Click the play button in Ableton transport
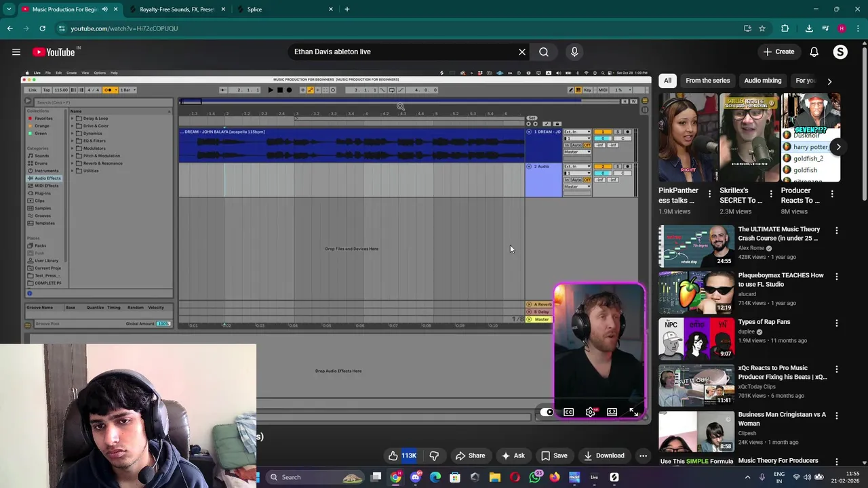Screen dimensions: 868x488 [271, 89]
